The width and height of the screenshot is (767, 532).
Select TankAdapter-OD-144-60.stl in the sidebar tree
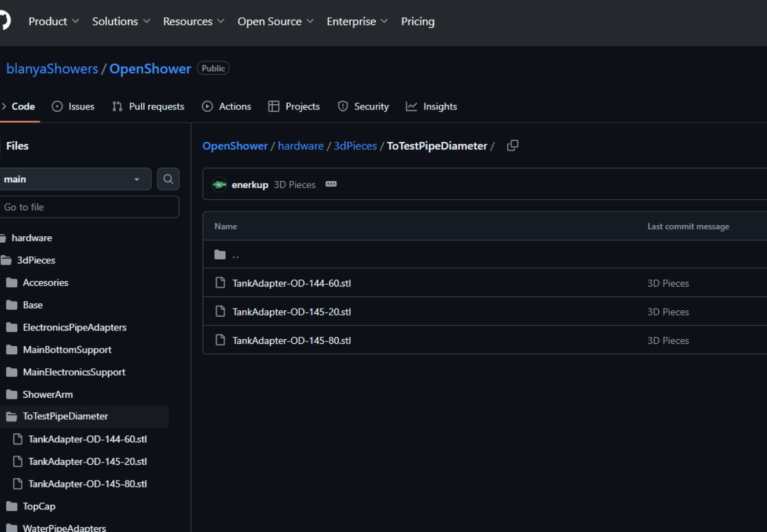pyautogui.click(x=87, y=439)
